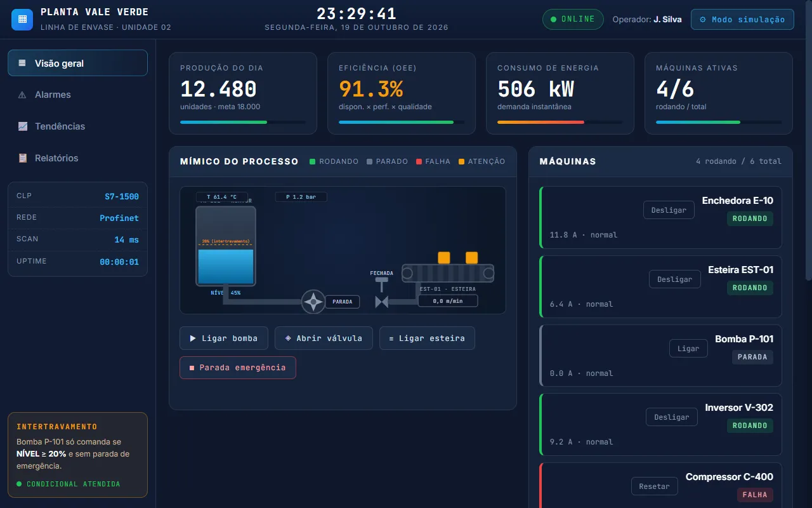The height and width of the screenshot is (508, 812).
Task: Select the 506 kW energy value
Action: click(535, 89)
